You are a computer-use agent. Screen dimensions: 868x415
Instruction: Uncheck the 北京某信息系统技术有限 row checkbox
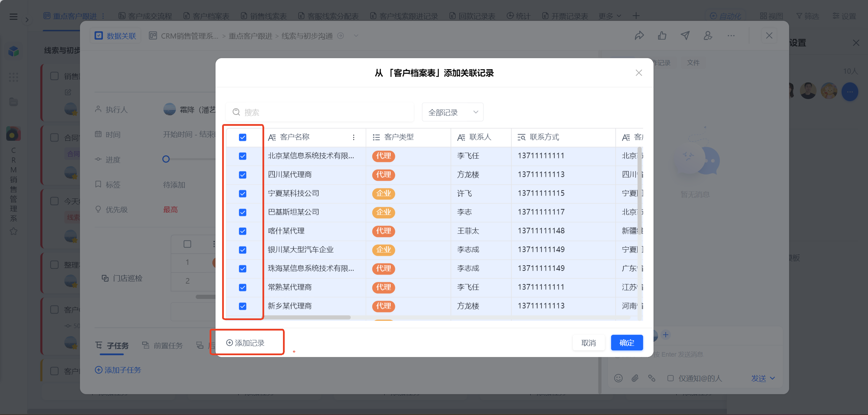(243, 156)
